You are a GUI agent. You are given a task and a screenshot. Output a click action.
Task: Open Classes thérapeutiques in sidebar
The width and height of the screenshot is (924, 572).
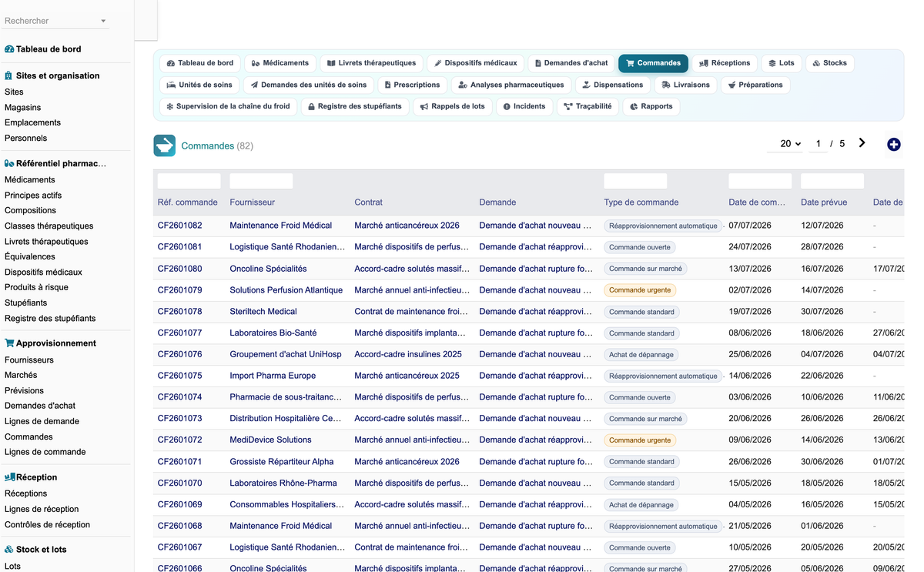tap(49, 226)
